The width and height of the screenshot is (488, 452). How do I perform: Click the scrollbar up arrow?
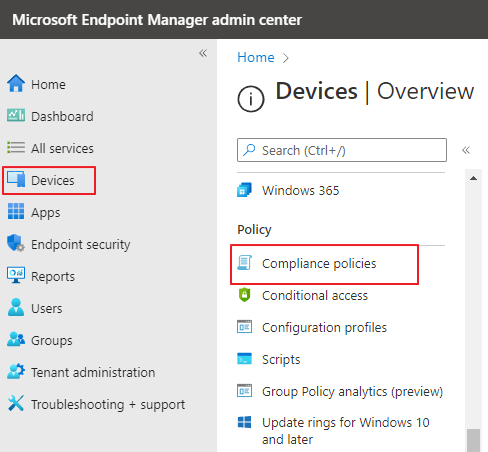[x=473, y=178]
